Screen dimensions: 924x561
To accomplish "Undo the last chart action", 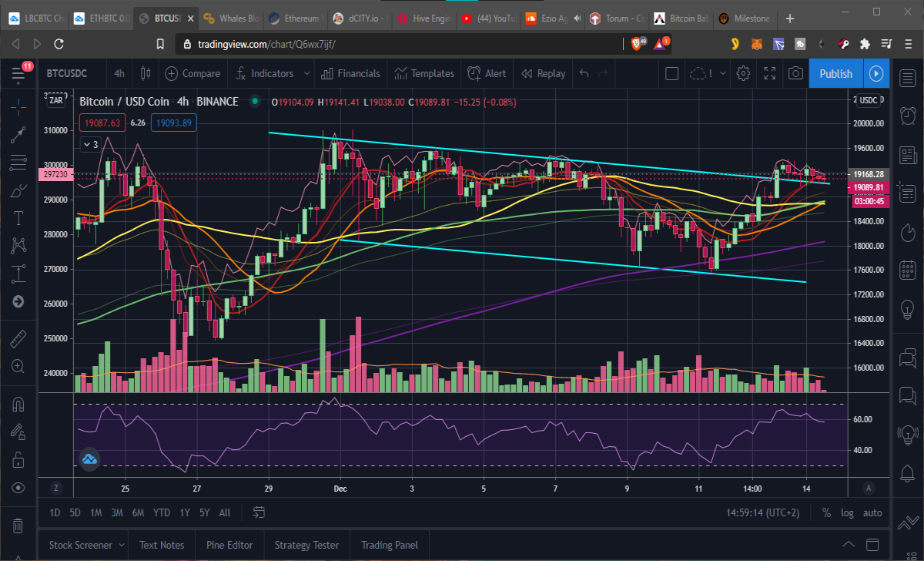I will pyautogui.click(x=584, y=73).
